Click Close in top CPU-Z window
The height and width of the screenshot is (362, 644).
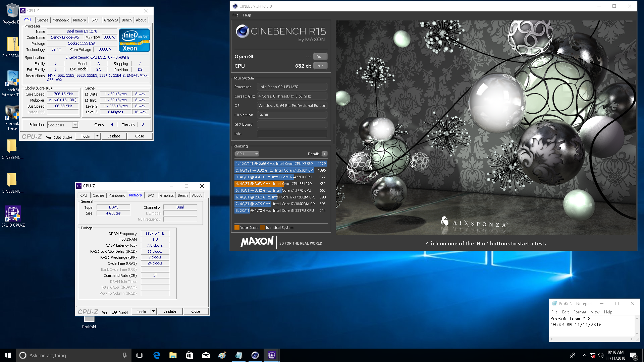coord(140,136)
